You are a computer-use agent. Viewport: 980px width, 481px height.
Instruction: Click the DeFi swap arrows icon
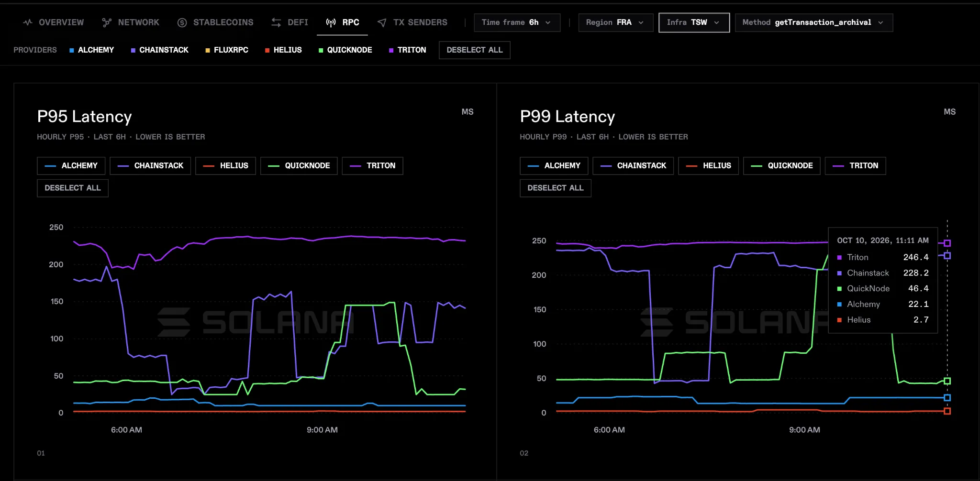pyautogui.click(x=276, y=22)
